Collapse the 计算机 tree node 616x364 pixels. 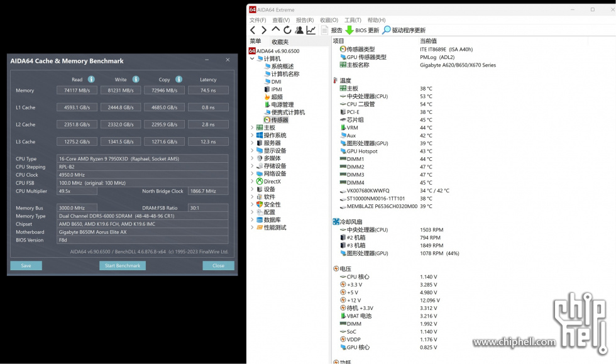pyautogui.click(x=252, y=58)
